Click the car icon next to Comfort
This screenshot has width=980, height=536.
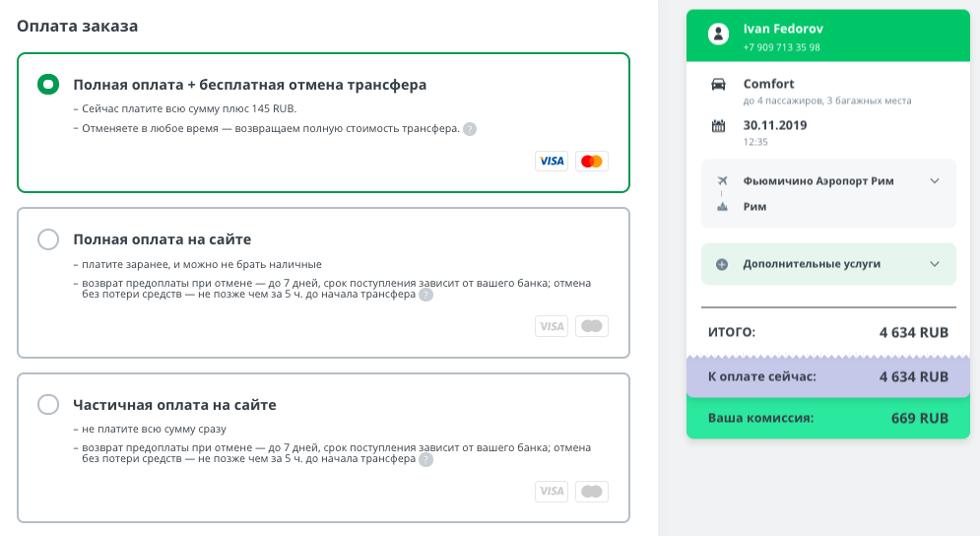[719, 85]
